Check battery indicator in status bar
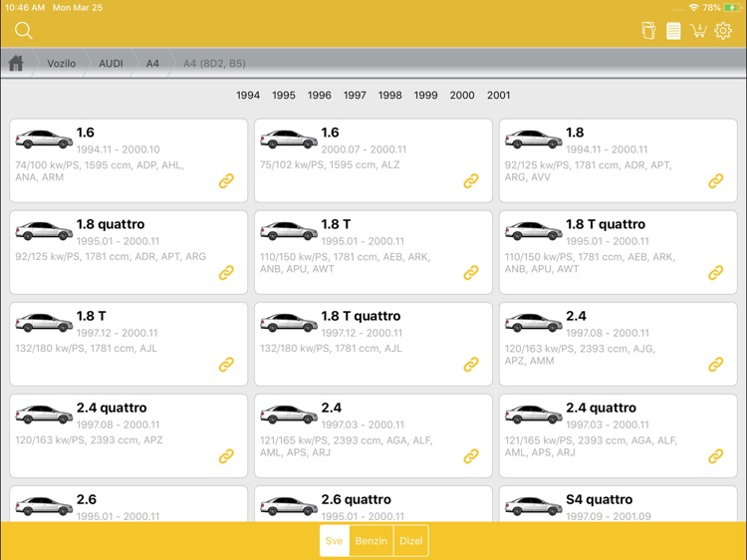This screenshot has width=747, height=560. (731, 8)
